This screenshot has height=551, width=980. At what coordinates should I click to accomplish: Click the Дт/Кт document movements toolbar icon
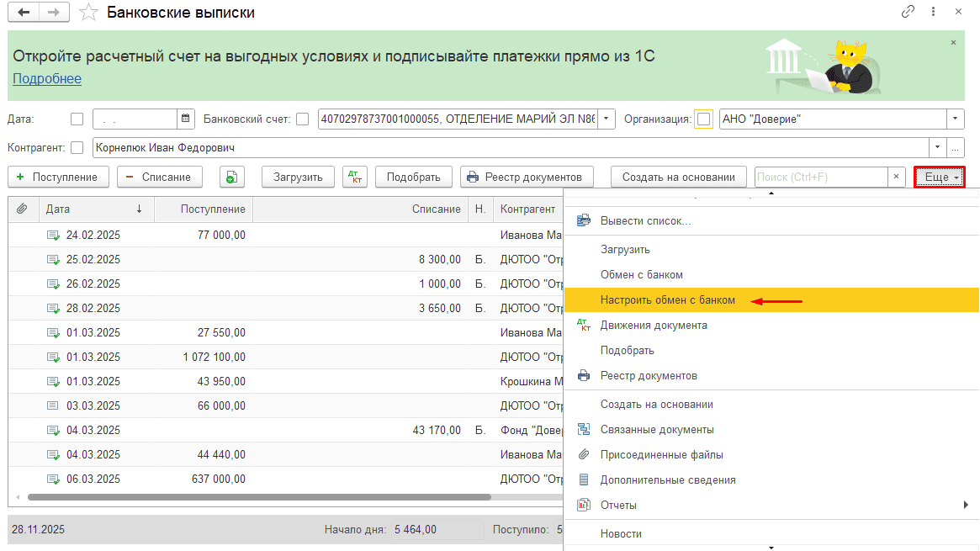pos(354,177)
